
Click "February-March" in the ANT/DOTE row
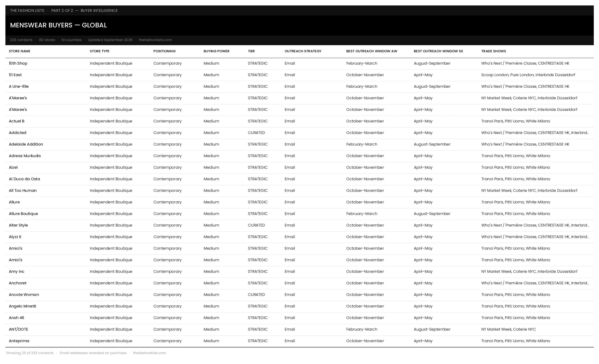point(362,329)
